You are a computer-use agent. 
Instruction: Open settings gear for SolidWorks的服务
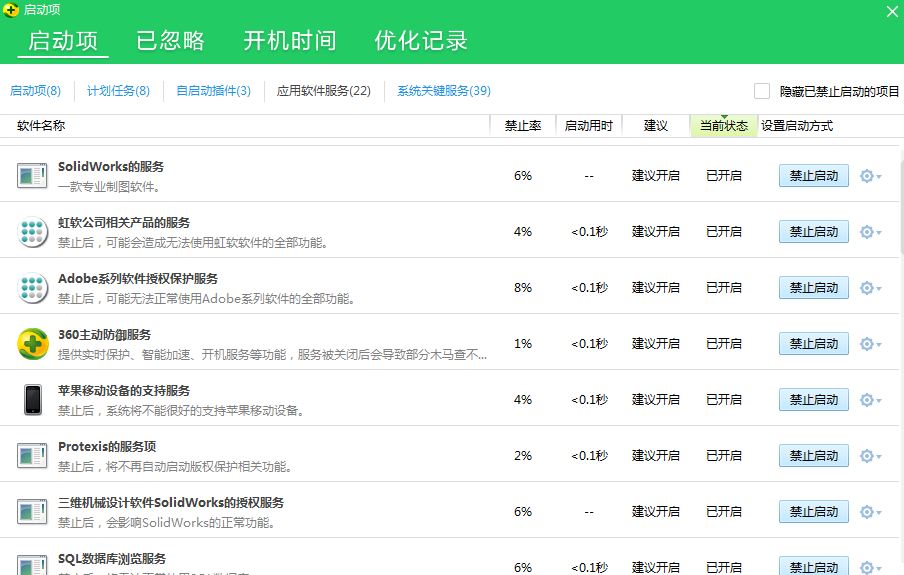click(x=870, y=176)
